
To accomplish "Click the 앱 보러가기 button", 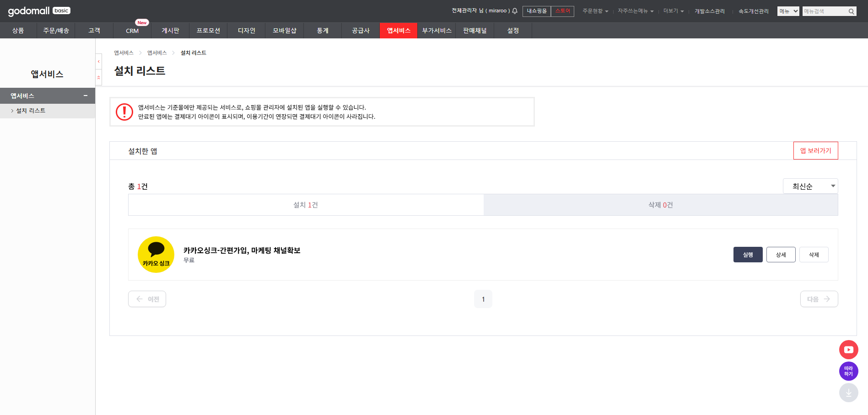I will (815, 150).
